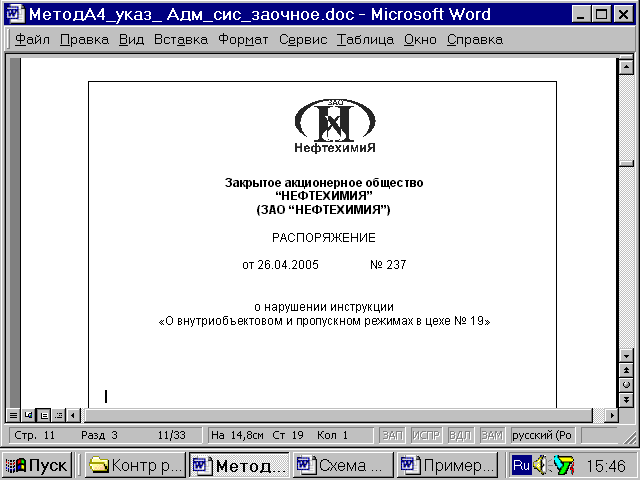The width and height of the screenshot is (640, 480).
Task: Open the Файл menu
Action: click(32, 40)
